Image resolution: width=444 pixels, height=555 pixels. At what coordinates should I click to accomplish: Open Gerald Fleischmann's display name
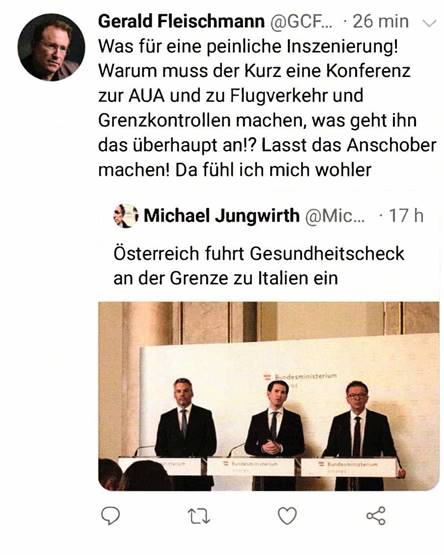click(x=181, y=22)
